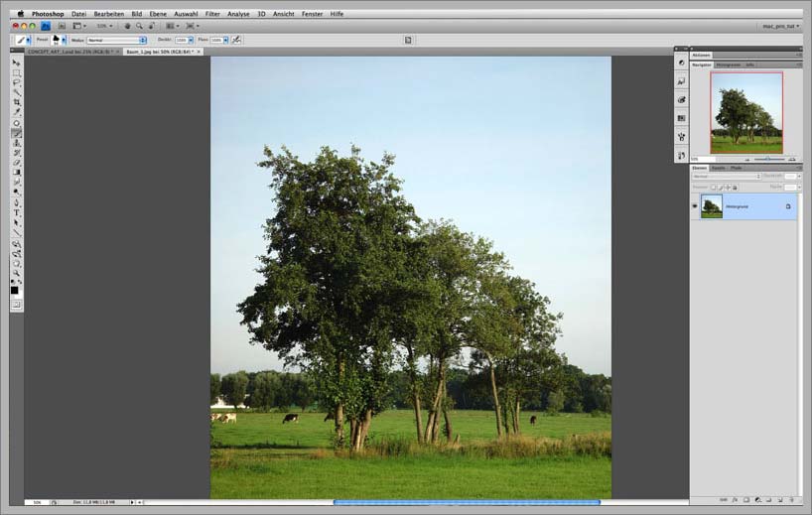
Task: Open the Fenster menu
Action: point(312,14)
